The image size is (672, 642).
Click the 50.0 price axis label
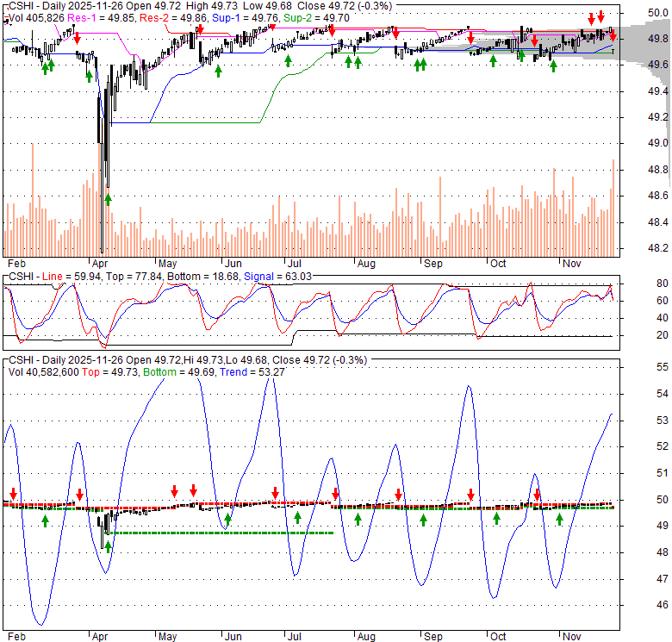pos(658,13)
